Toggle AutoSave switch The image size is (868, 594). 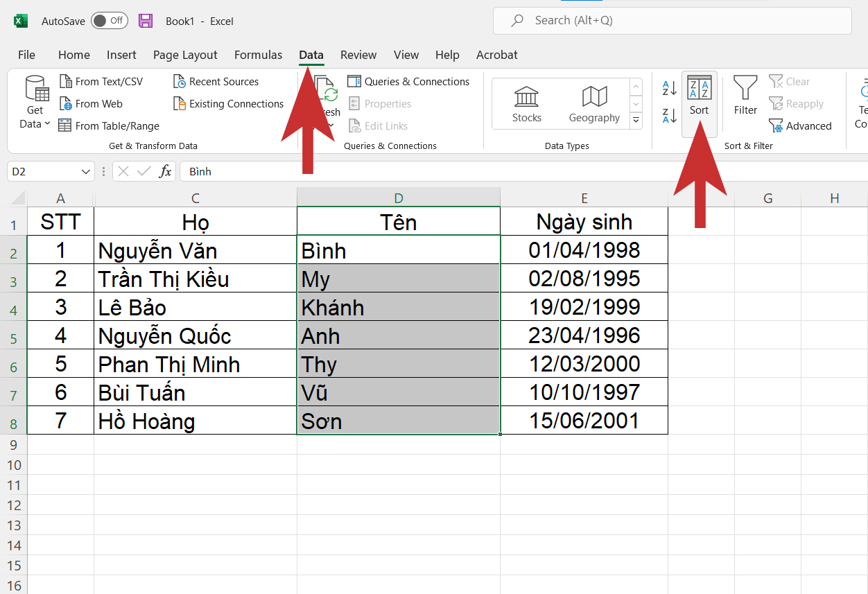click(x=109, y=21)
